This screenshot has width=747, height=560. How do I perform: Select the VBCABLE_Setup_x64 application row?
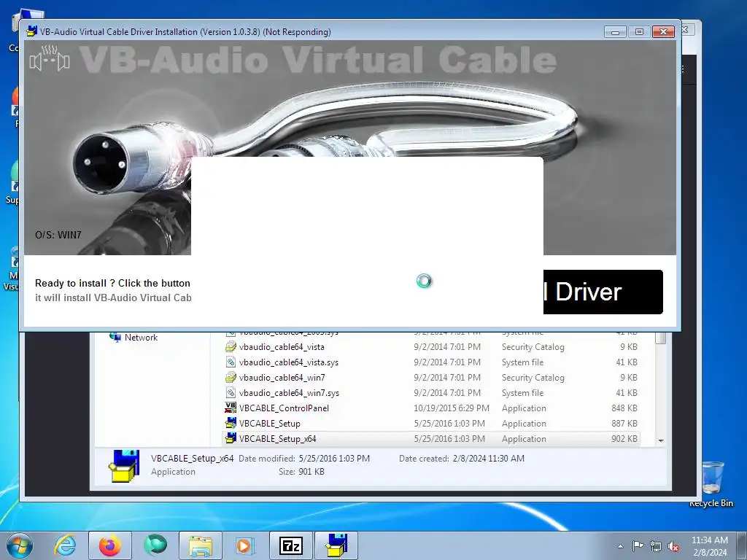point(431,438)
